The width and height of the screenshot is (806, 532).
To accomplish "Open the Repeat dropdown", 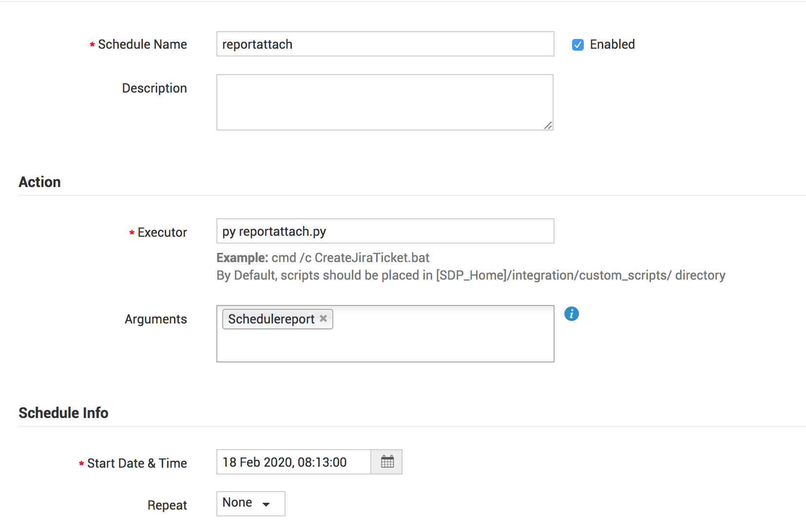I will tap(250, 503).
